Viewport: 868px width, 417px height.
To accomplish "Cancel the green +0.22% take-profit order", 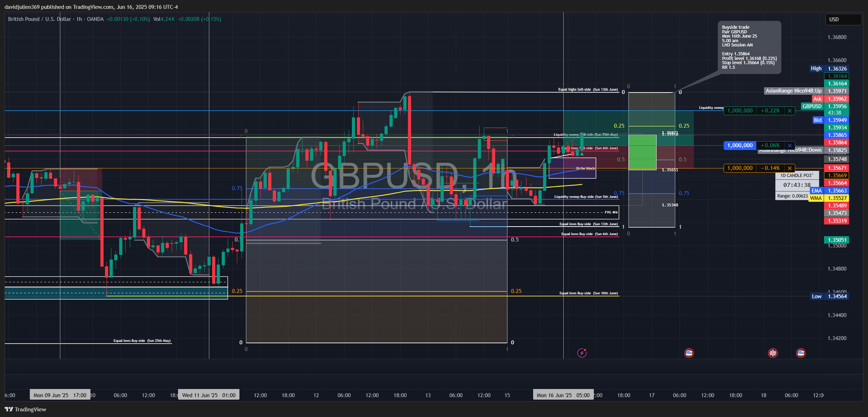I will [790, 111].
